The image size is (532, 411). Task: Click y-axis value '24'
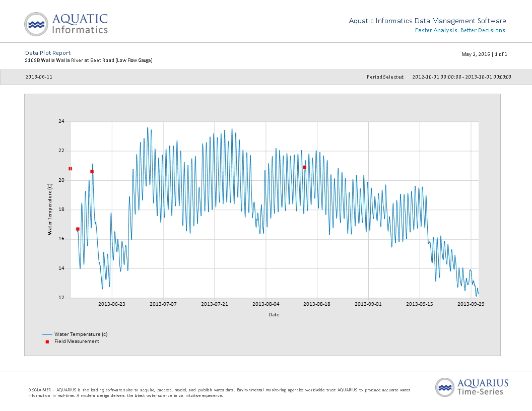pos(61,121)
